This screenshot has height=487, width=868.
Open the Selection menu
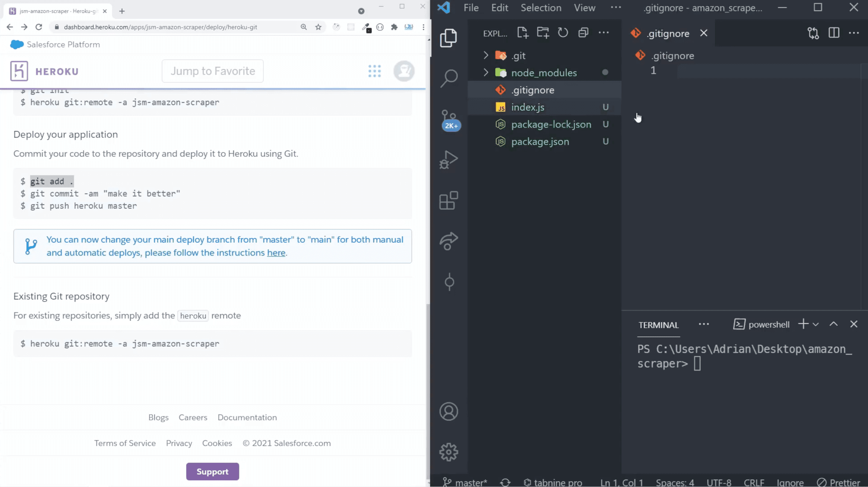click(x=541, y=8)
